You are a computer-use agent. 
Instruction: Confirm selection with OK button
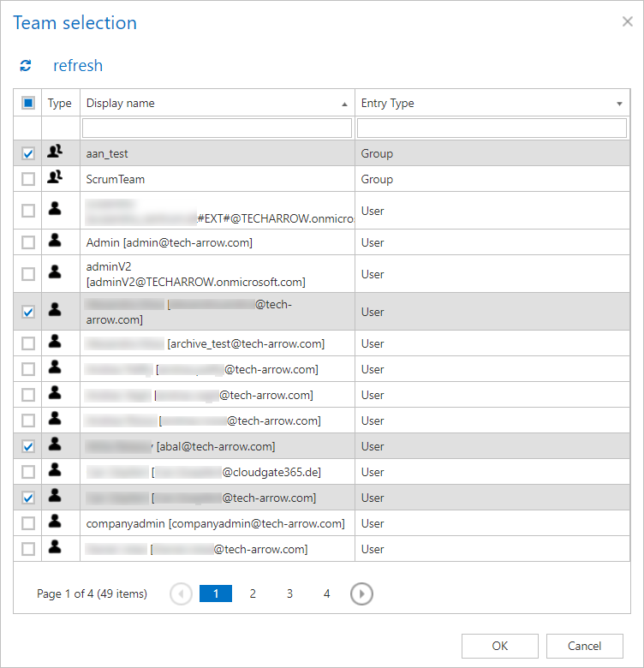click(499, 646)
